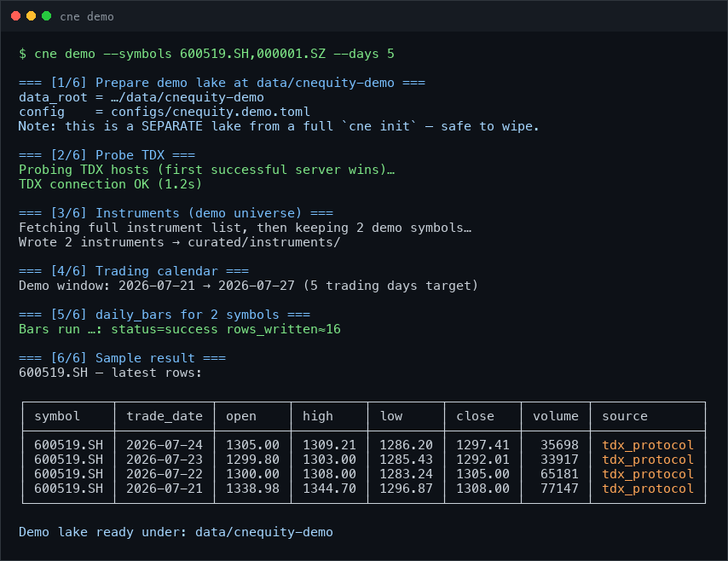This screenshot has height=561, width=728.
Task: Click the curated/instruments/ path text
Action: (x=263, y=242)
